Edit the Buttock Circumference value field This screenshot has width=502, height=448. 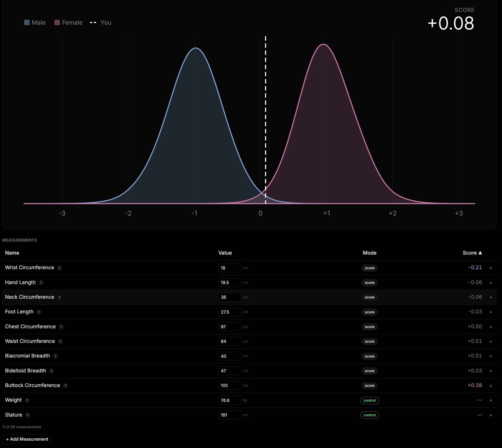tap(230, 385)
